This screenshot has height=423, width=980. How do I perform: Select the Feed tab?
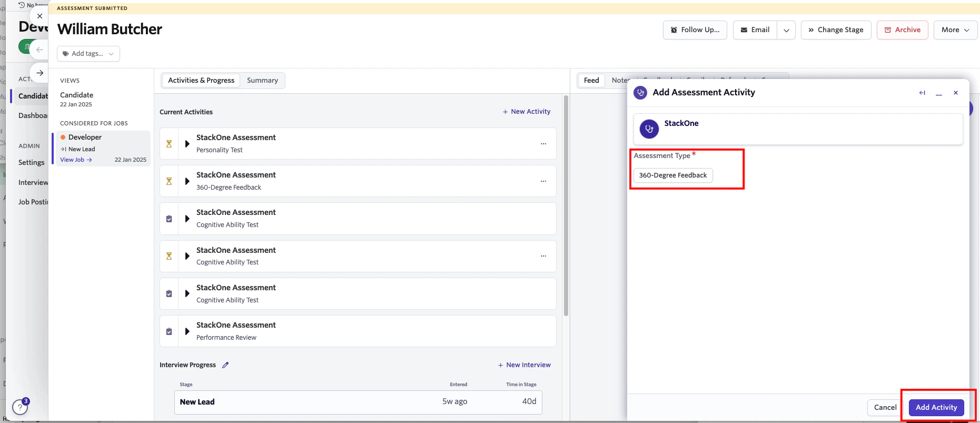tap(591, 81)
